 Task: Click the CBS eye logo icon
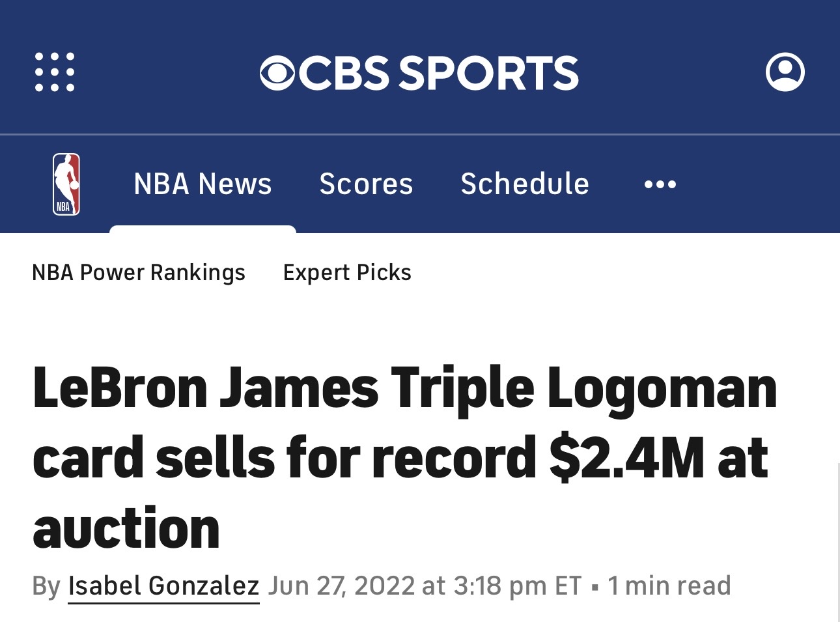pos(278,72)
